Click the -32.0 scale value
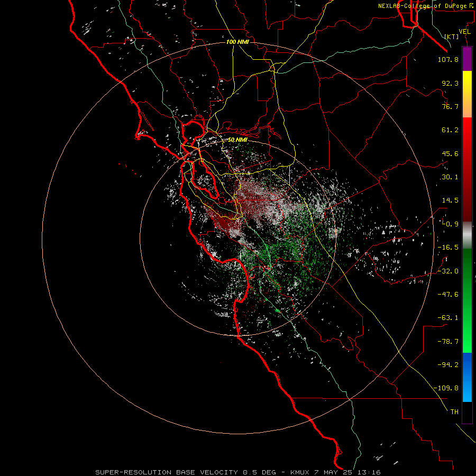The image size is (476, 476). coord(448,271)
